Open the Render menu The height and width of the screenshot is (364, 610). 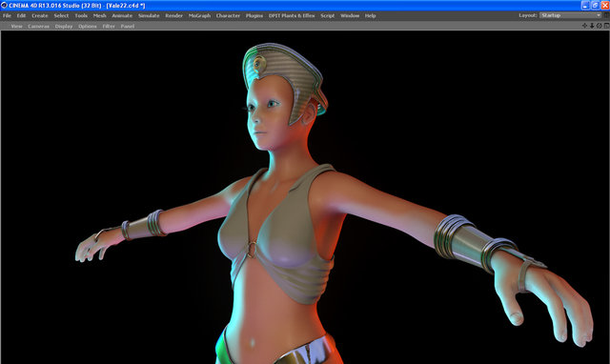[173, 15]
